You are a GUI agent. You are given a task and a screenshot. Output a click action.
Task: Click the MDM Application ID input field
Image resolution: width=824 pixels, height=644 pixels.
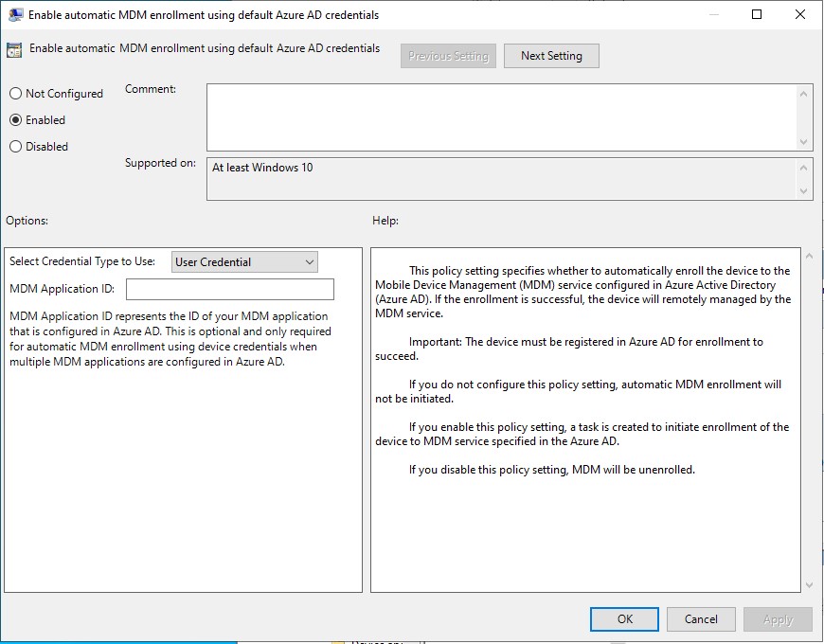point(229,289)
